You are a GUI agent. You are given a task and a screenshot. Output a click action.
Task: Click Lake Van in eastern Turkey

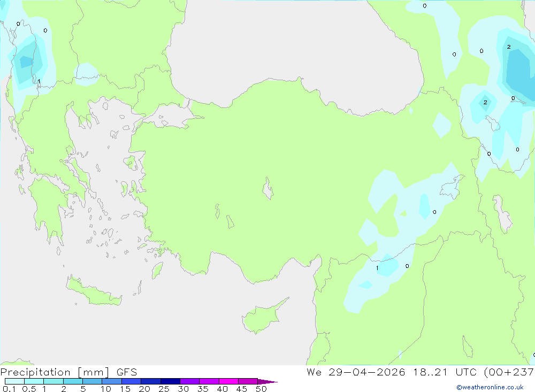[x=451, y=187]
